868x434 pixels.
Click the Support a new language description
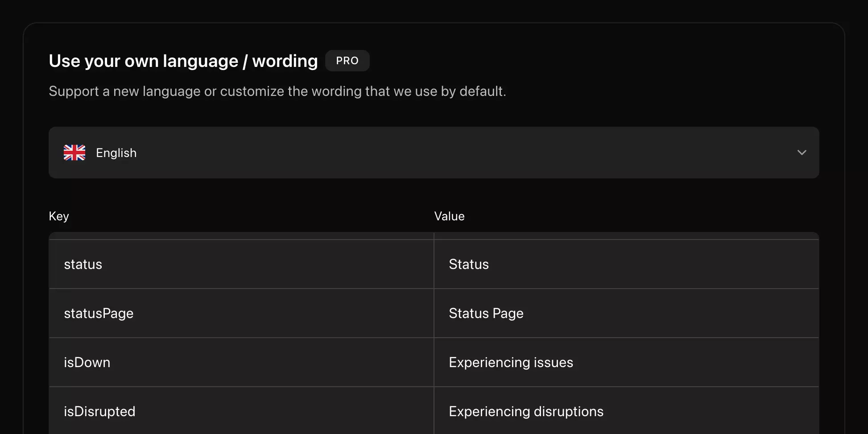coord(277,91)
